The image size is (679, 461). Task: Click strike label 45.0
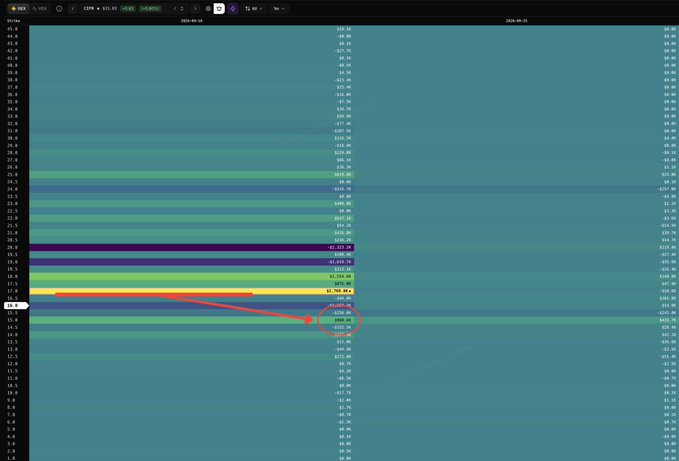pyautogui.click(x=12, y=29)
